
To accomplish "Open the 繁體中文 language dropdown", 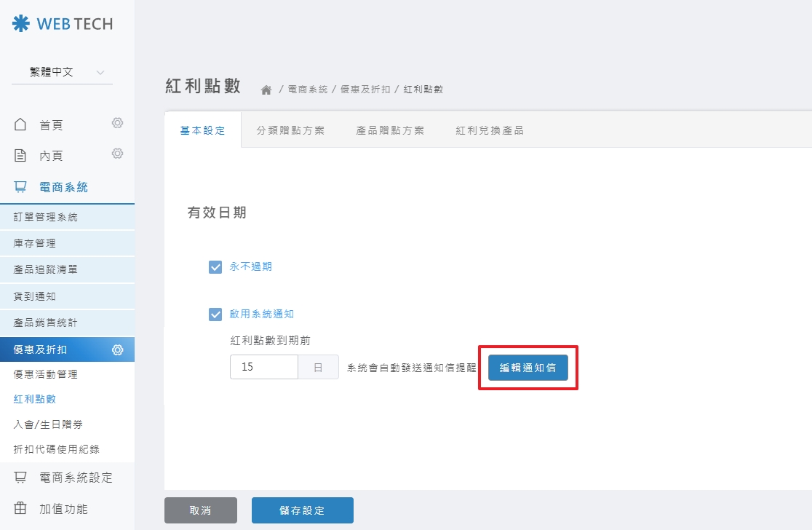I will tap(60, 72).
